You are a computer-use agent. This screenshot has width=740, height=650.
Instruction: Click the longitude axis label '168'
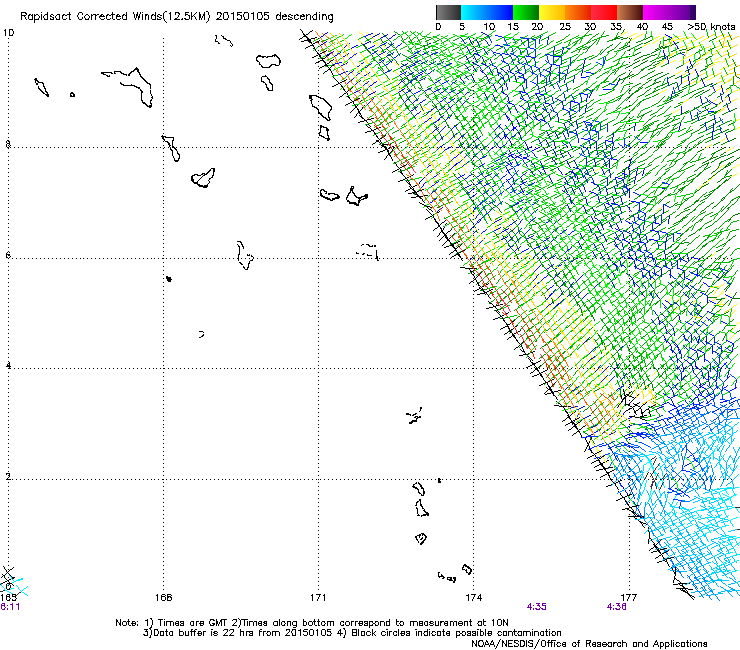coord(163,598)
